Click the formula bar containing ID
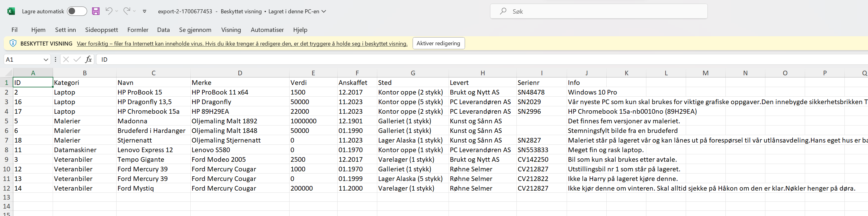 482,59
